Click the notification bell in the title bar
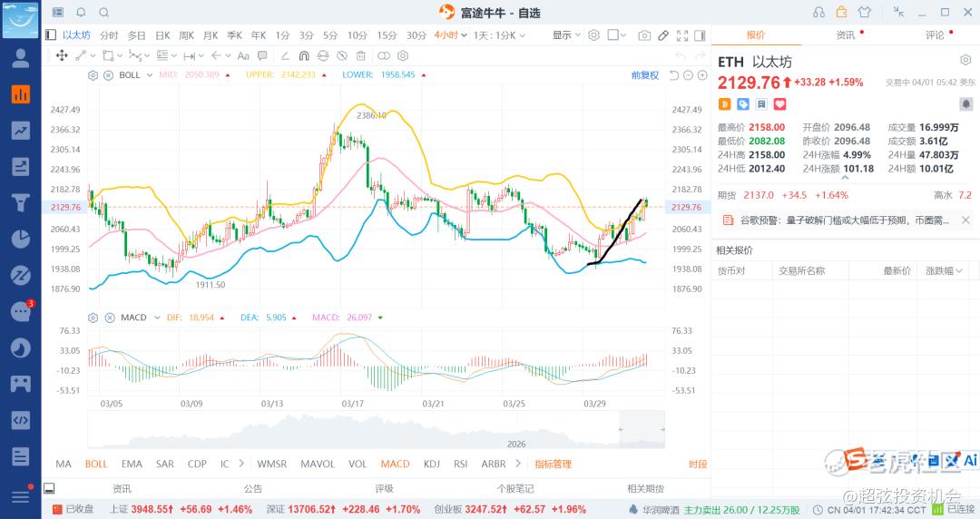Image resolution: width=980 pixels, height=519 pixels. [81, 13]
